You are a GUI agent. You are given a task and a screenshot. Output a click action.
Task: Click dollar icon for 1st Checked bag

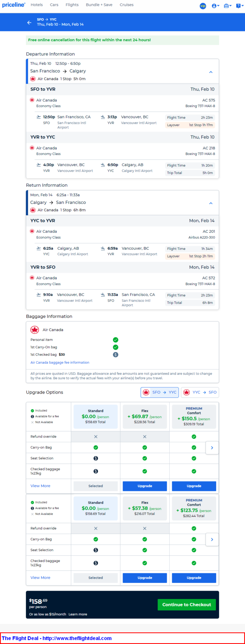pyautogui.click(x=116, y=355)
